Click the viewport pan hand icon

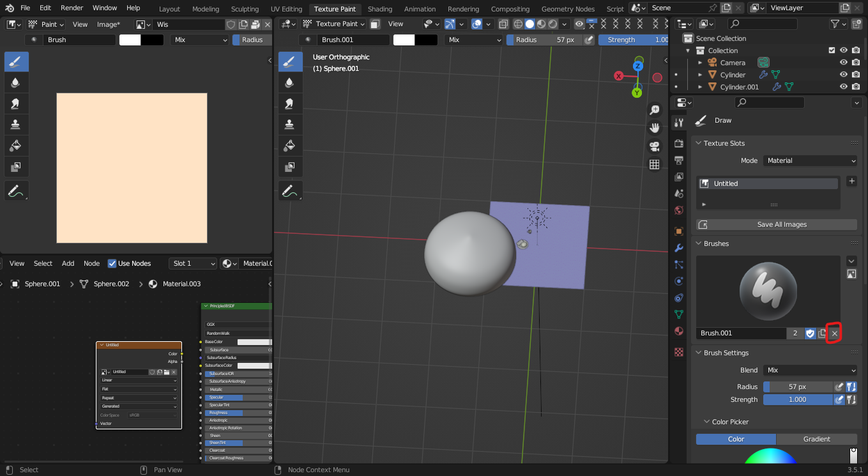(x=654, y=128)
